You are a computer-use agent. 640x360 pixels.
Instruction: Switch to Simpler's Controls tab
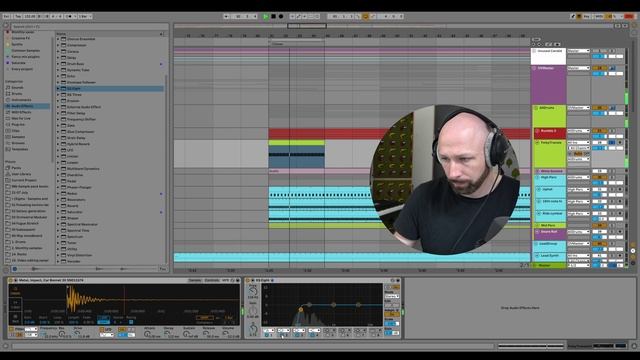211,280
